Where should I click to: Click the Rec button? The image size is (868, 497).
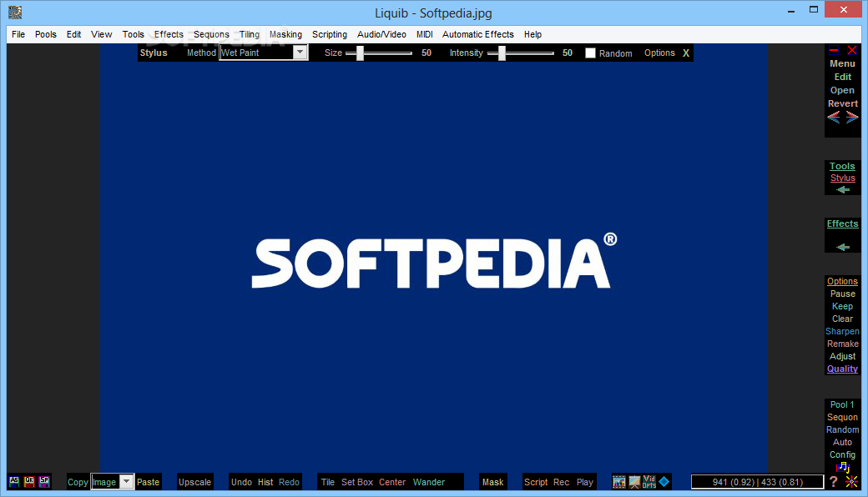click(562, 482)
